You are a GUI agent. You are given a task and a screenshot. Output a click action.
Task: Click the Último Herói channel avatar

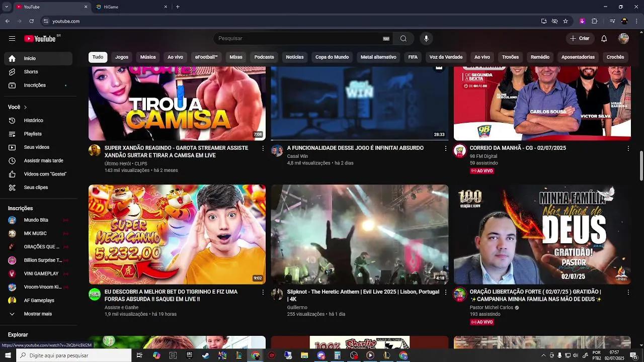click(95, 150)
